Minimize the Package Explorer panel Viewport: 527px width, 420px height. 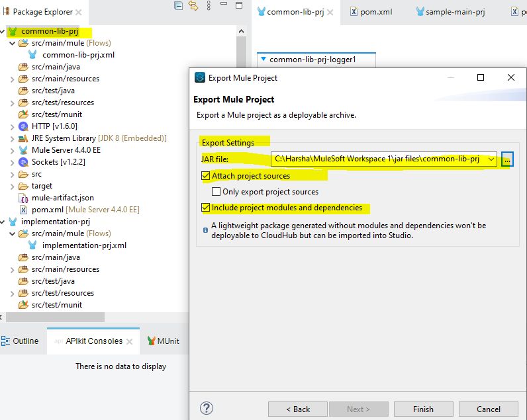[224, 4]
